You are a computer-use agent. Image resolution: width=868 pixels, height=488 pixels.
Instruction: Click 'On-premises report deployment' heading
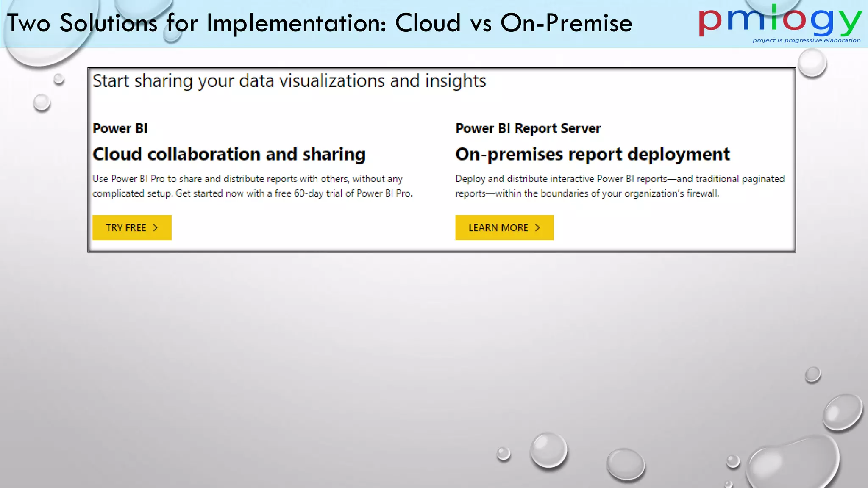[x=593, y=154]
